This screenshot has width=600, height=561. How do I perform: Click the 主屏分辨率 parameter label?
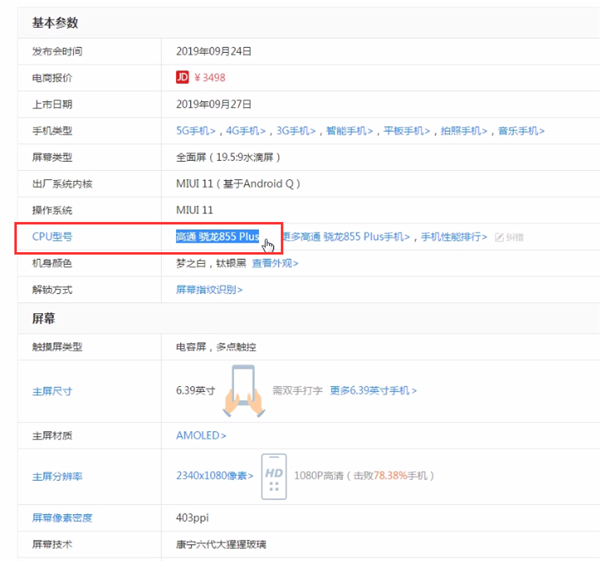(x=57, y=476)
